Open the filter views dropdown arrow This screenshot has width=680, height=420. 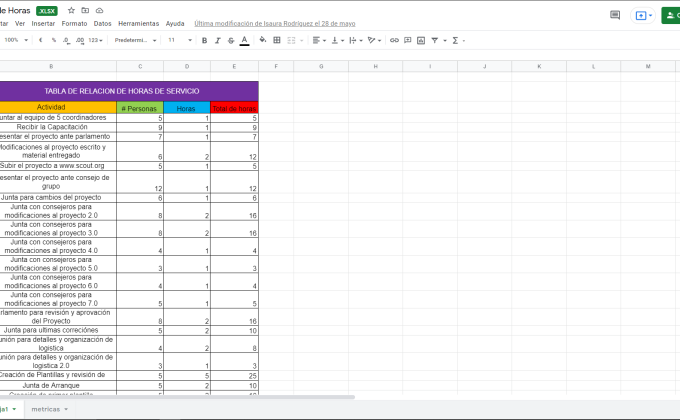pos(445,40)
